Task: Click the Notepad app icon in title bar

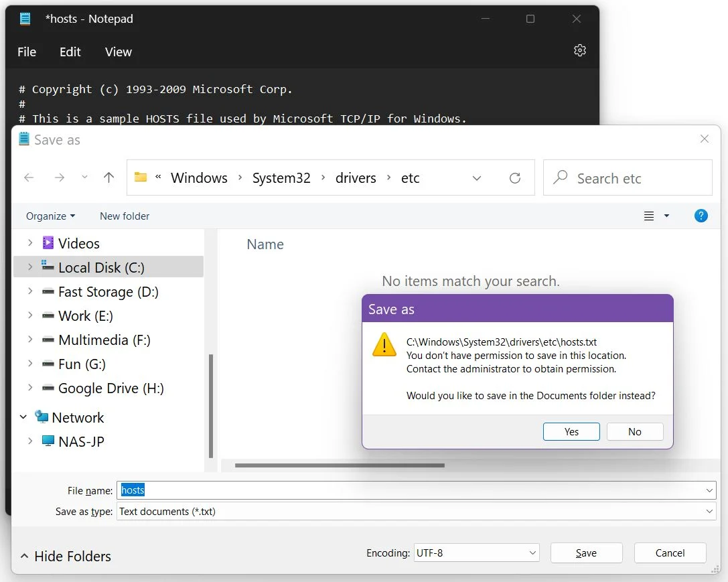Action: click(x=25, y=19)
